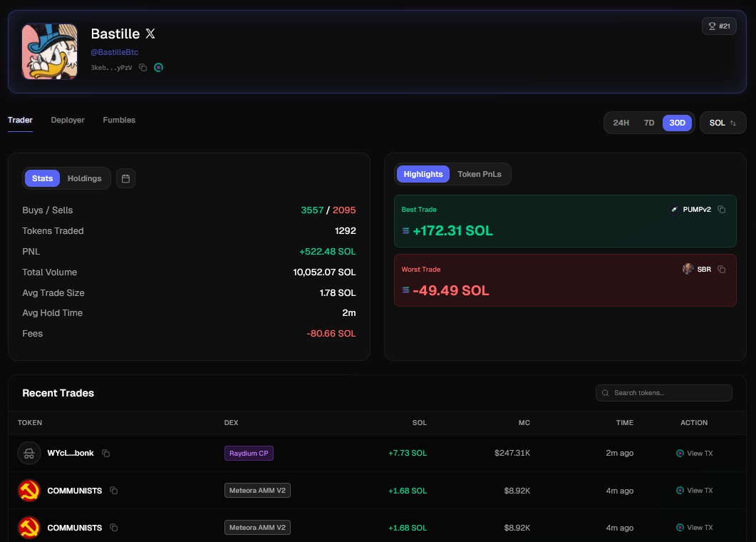Toggle the SOL currency switcher

click(723, 123)
